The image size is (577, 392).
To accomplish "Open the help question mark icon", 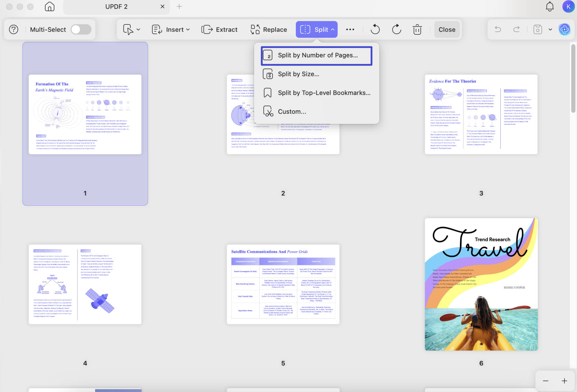I will pos(14,30).
